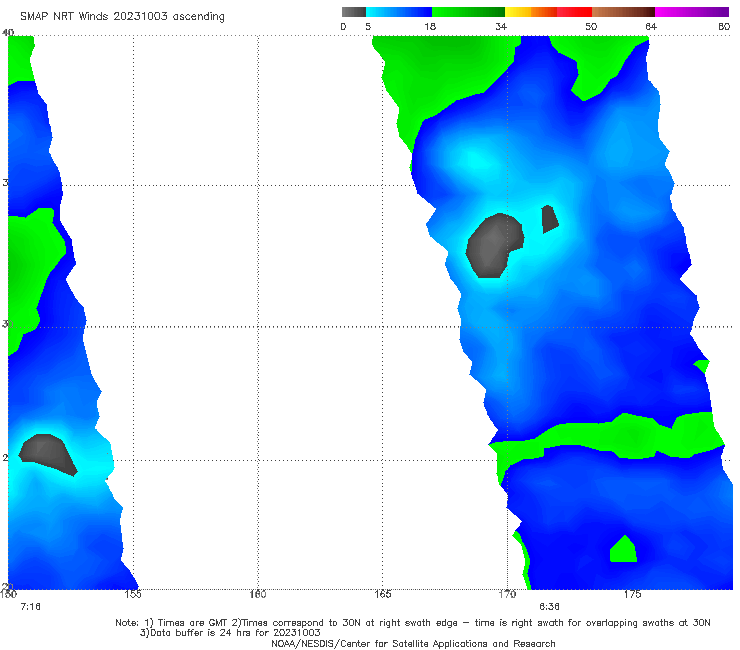Click the gray segment of the color bar
Screen dimensions: 740x650
tap(354, 12)
